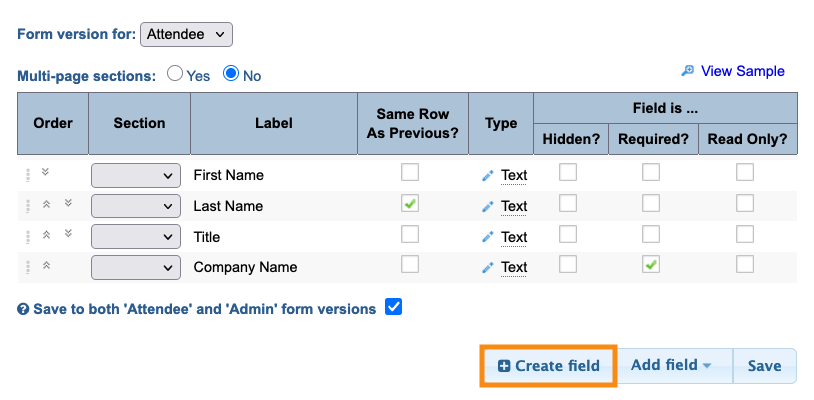Uncheck Required for Company Name

651,265
